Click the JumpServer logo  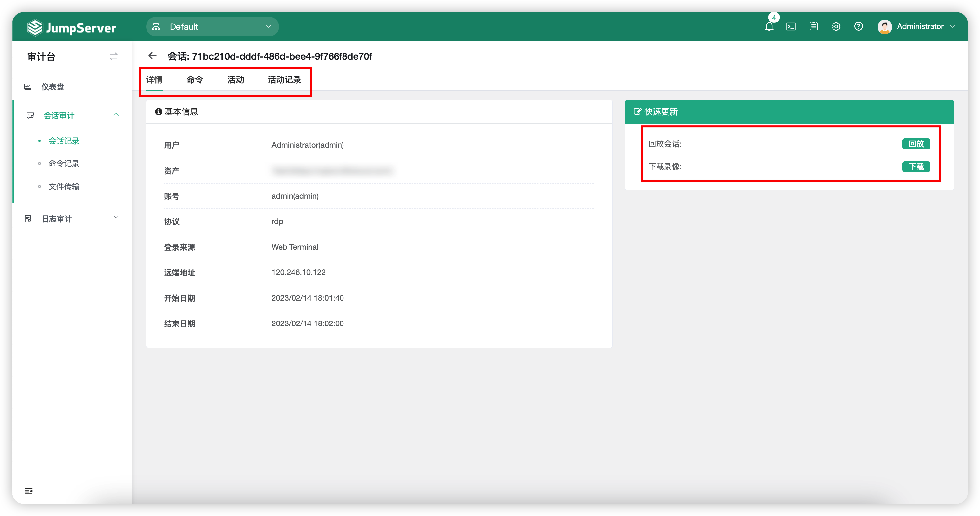pyautogui.click(x=71, y=27)
